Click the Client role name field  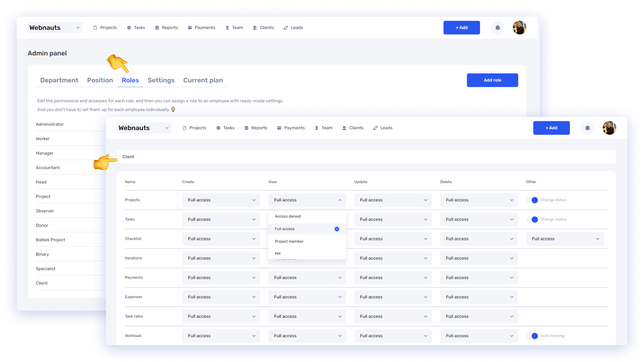(366, 157)
